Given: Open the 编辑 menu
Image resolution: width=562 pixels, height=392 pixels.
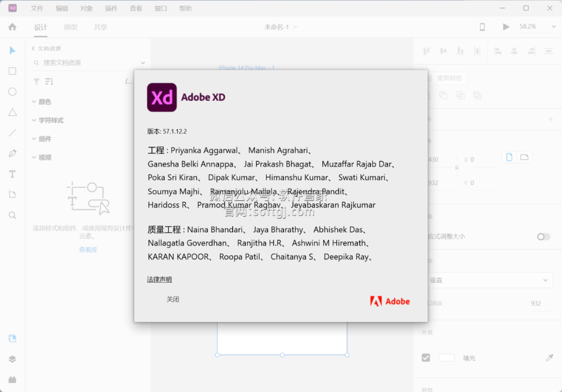Looking at the screenshot, I should [61, 8].
